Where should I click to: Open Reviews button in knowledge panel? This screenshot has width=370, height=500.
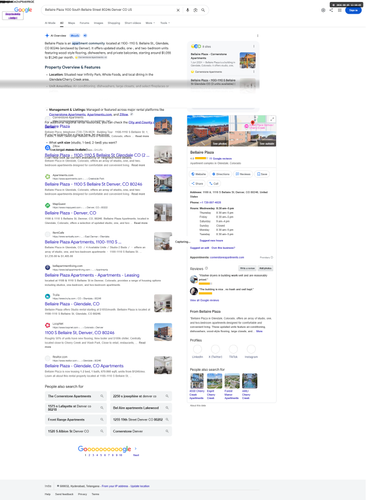pyautogui.click(x=243, y=174)
